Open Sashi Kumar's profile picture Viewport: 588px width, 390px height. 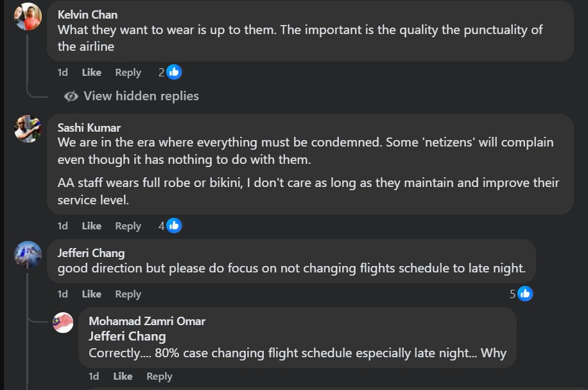[28, 129]
